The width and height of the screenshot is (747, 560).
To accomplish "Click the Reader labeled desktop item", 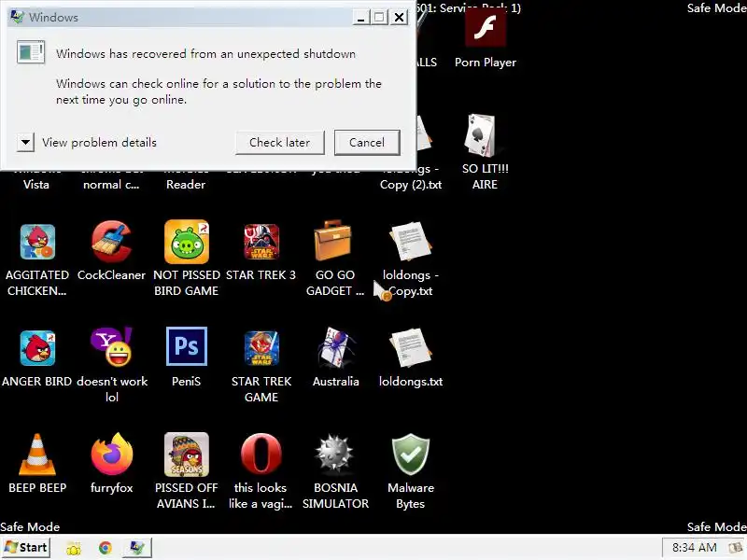I will [x=186, y=184].
